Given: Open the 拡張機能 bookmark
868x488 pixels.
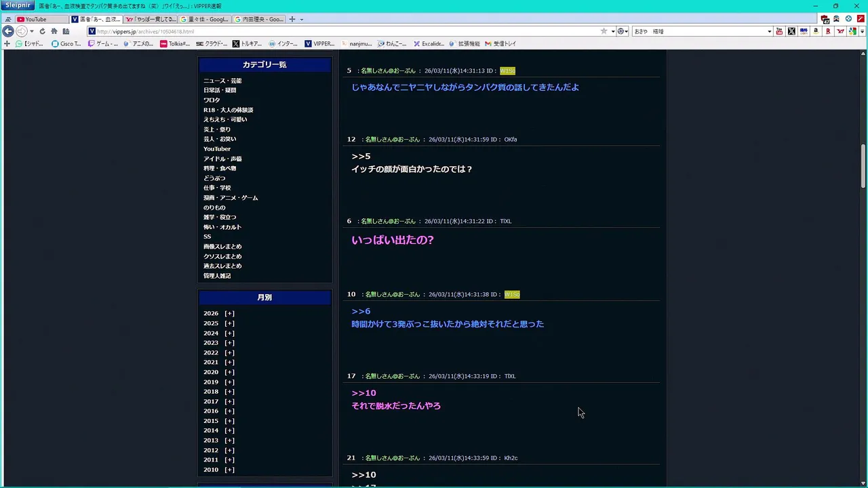Looking at the screenshot, I should [464, 43].
